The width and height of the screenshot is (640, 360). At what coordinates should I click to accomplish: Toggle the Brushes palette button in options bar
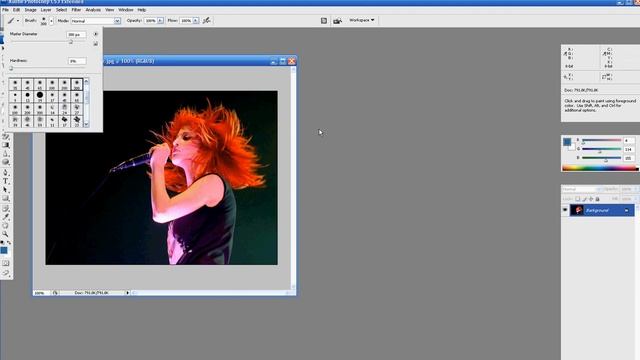[324, 20]
